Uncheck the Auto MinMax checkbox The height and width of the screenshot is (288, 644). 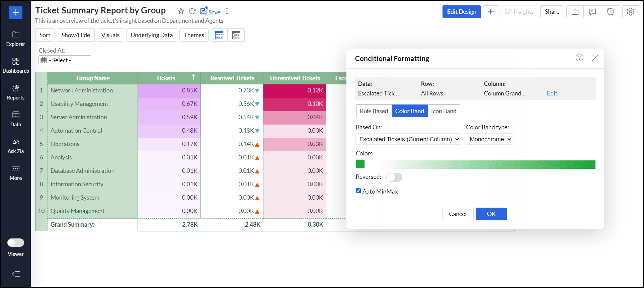[358, 191]
